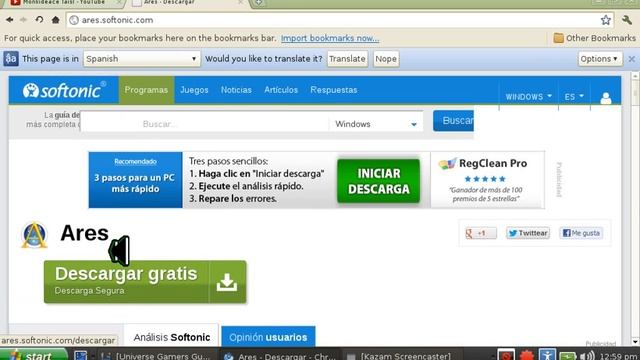This screenshot has height=360, width=640.
Task: Open the browser home page icon
Action: click(x=56, y=20)
